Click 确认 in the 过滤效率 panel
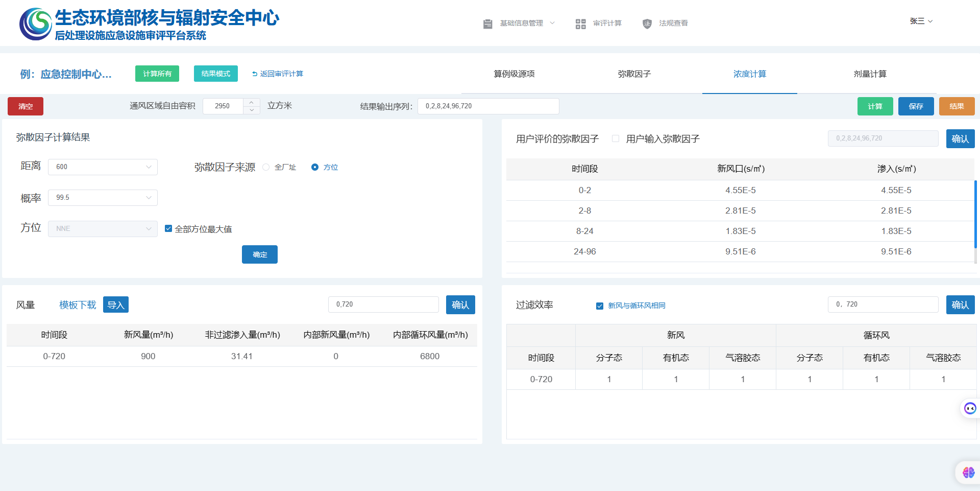The height and width of the screenshot is (491, 980). 961,305
